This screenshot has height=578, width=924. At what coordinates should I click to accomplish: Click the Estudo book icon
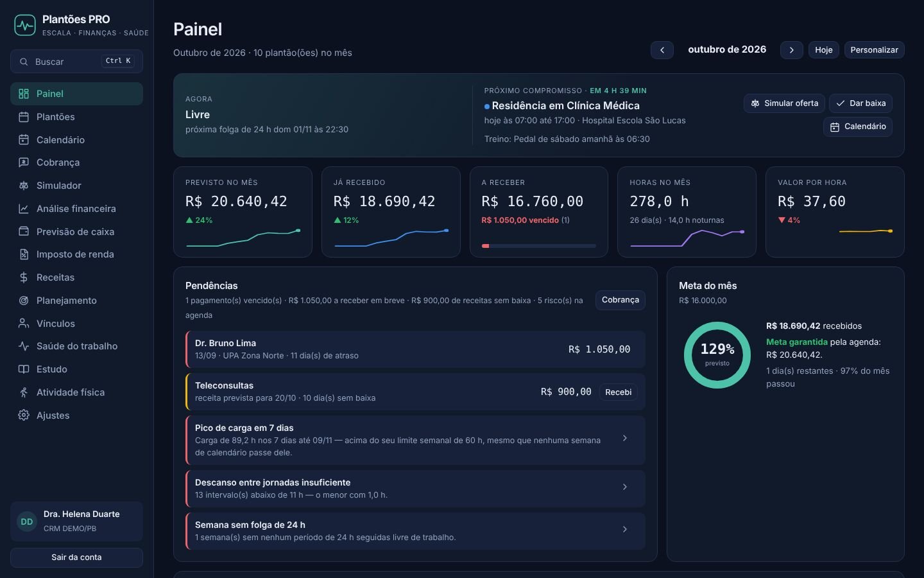point(24,369)
